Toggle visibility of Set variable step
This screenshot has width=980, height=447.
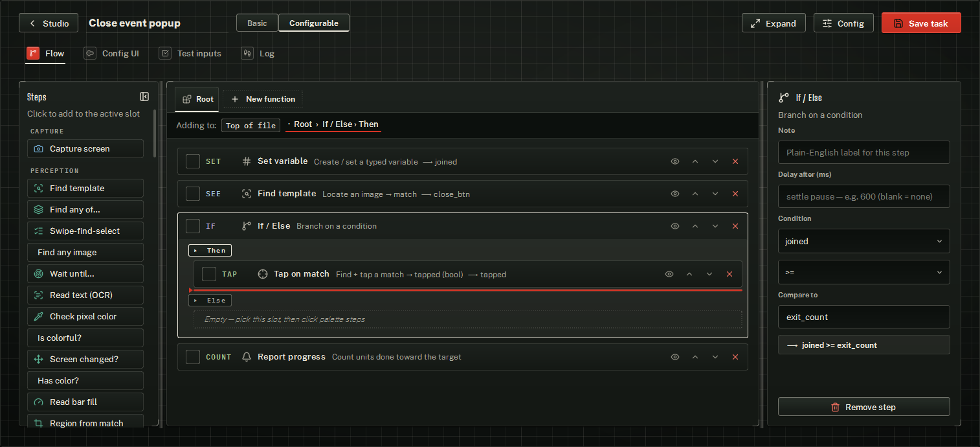coord(675,161)
